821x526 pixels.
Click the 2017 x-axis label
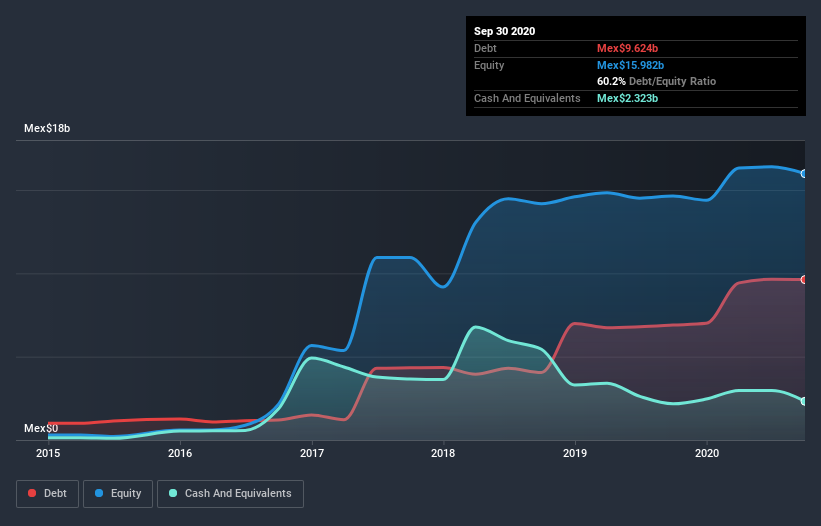312,453
